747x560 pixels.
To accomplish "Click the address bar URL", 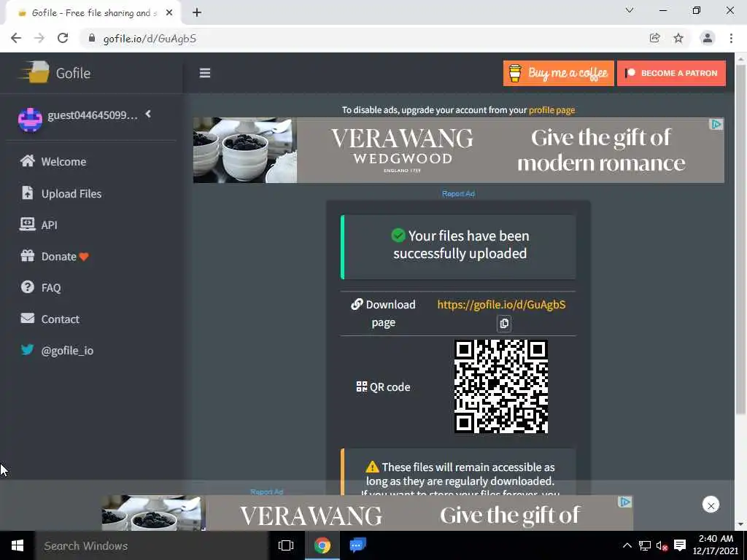I will click(x=150, y=39).
